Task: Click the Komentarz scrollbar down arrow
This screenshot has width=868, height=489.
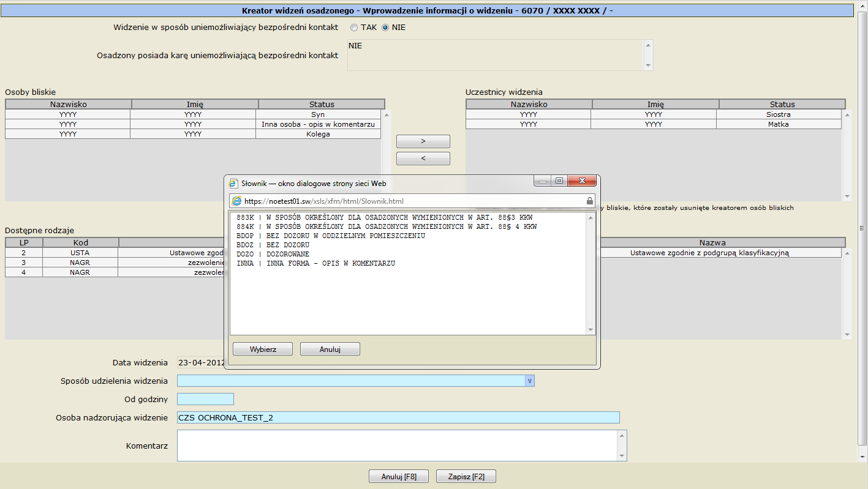Action: tap(622, 456)
